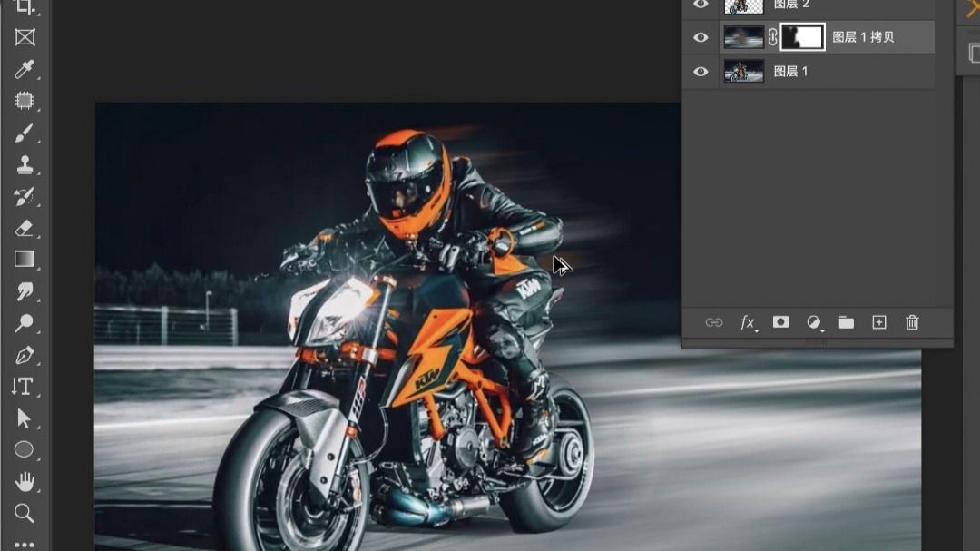Screen dimensions: 980x551
Task: Create a new layer group
Action: (x=847, y=323)
